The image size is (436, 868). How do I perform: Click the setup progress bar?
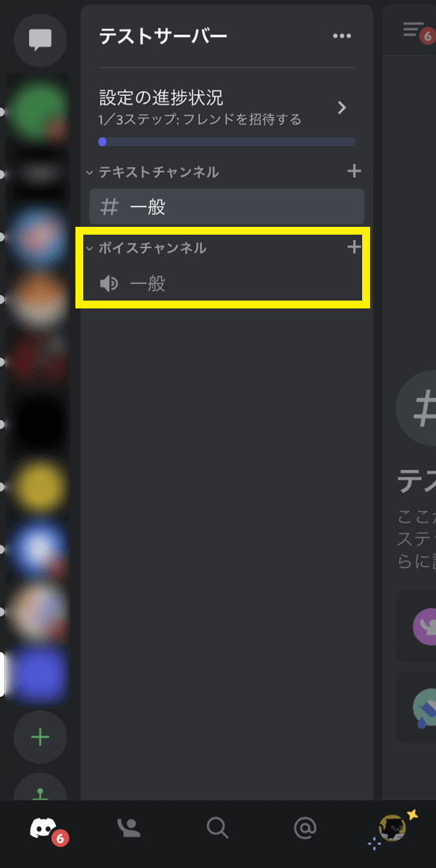(x=226, y=142)
